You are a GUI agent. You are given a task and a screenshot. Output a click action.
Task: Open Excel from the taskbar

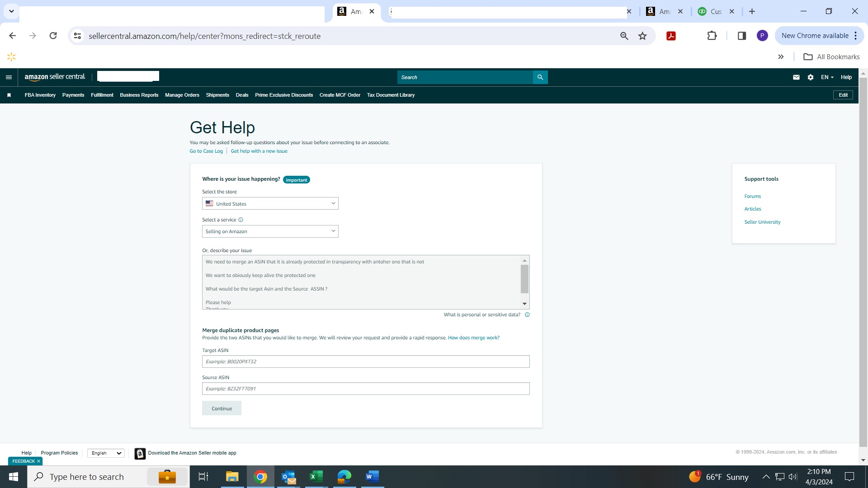click(x=316, y=477)
